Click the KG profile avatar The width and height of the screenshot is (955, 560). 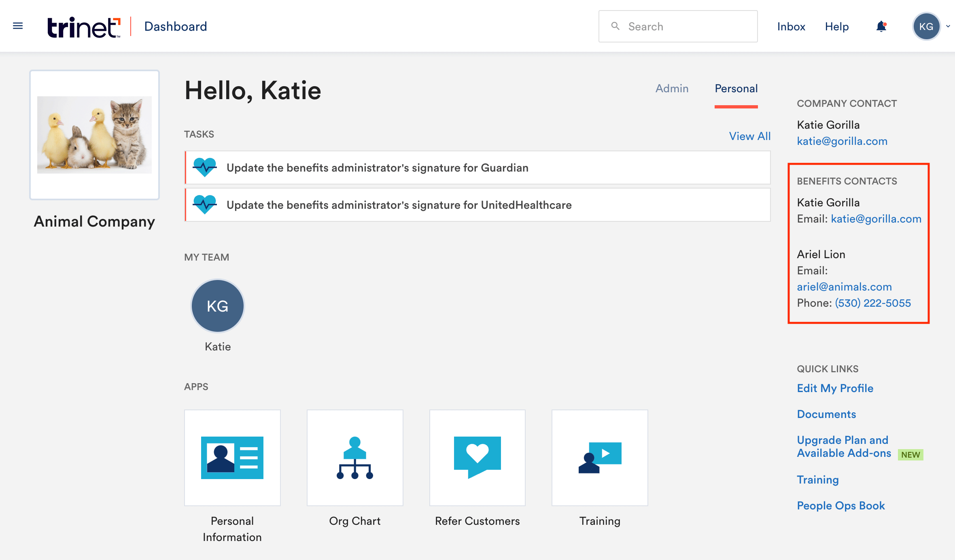(x=926, y=26)
